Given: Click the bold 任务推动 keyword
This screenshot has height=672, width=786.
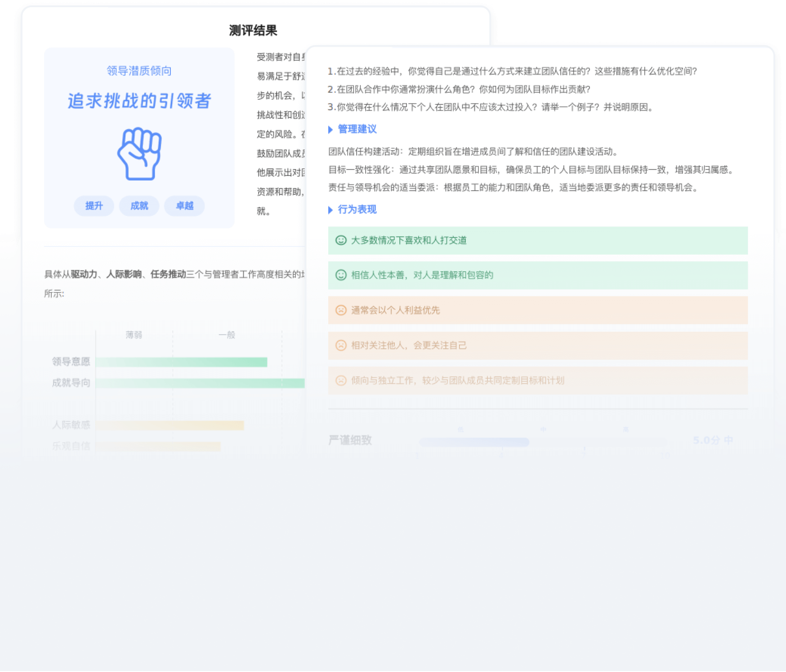Looking at the screenshot, I should (168, 274).
